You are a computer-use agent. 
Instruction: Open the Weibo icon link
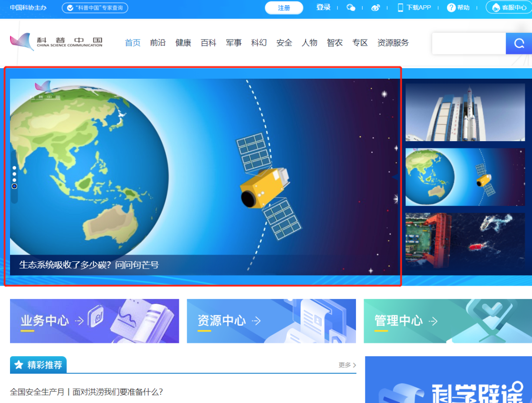click(376, 8)
